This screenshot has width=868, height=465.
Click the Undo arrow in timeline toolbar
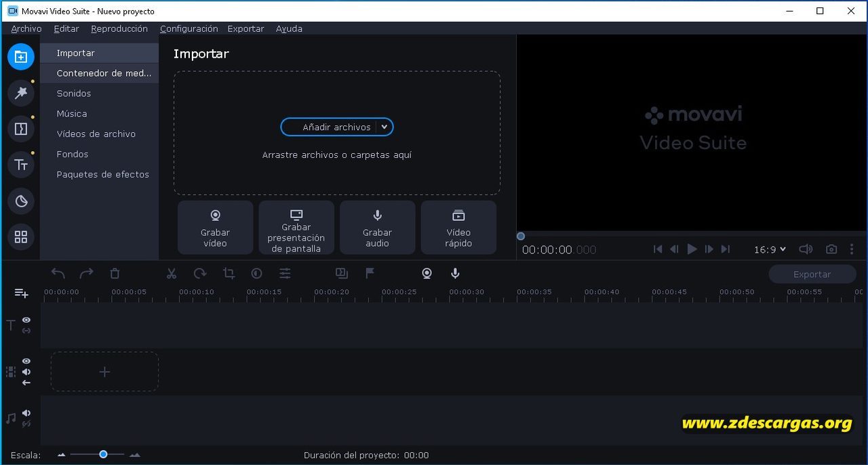[x=58, y=273]
